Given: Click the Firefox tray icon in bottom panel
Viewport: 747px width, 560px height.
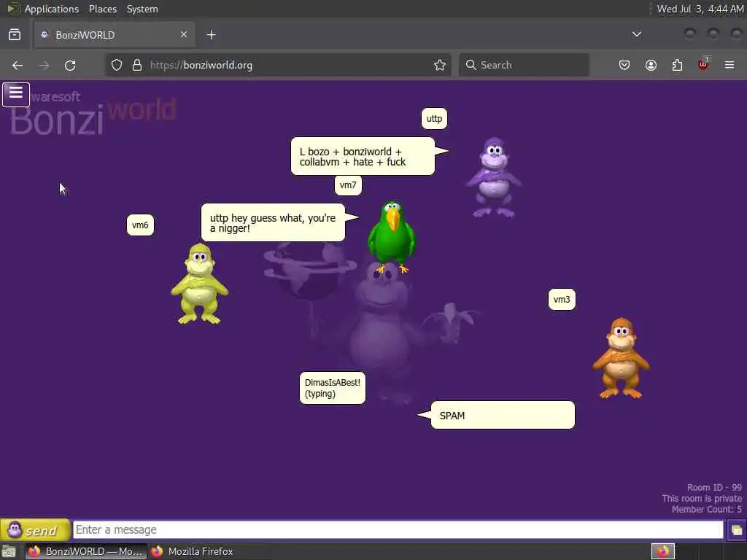Looking at the screenshot, I should pyautogui.click(x=662, y=551).
